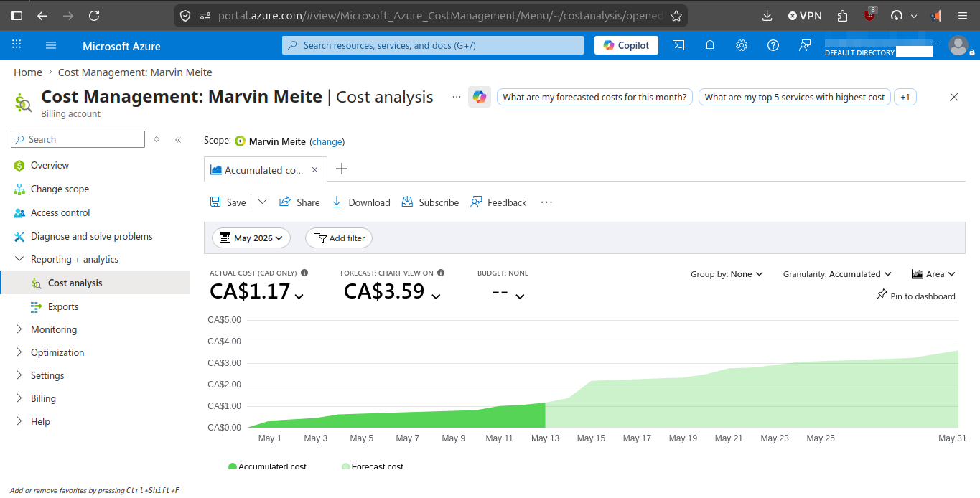
Task: Close the Cost analysis blade
Action: (x=954, y=97)
